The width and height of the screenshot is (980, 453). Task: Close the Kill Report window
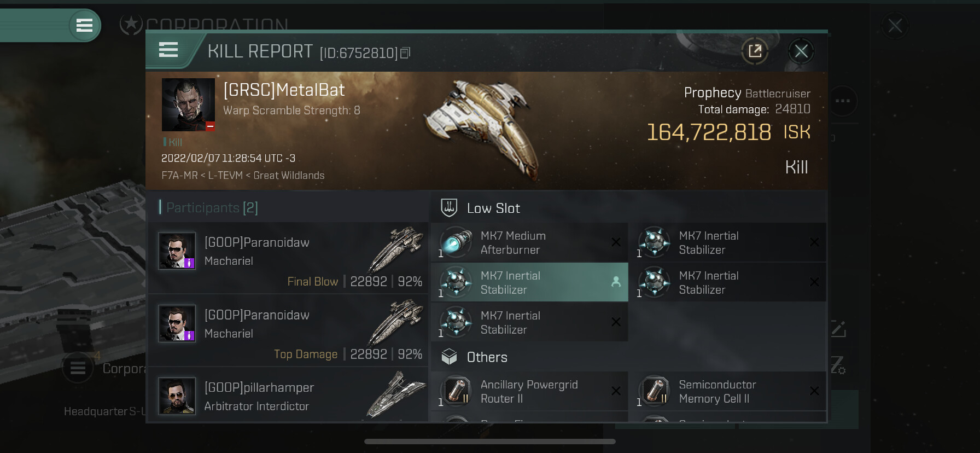[x=801, y=51]
